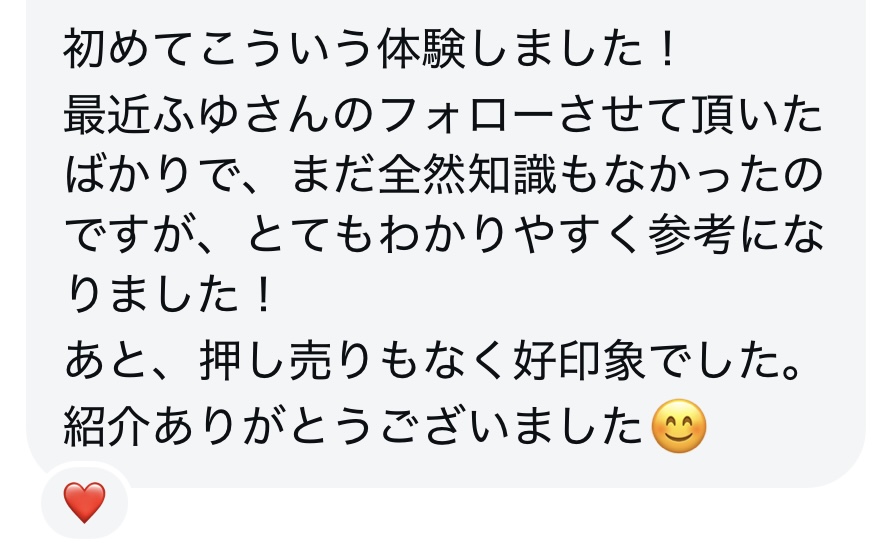Tap the word 頂いた in the message
Screen dimensions: 885x555
757,116
